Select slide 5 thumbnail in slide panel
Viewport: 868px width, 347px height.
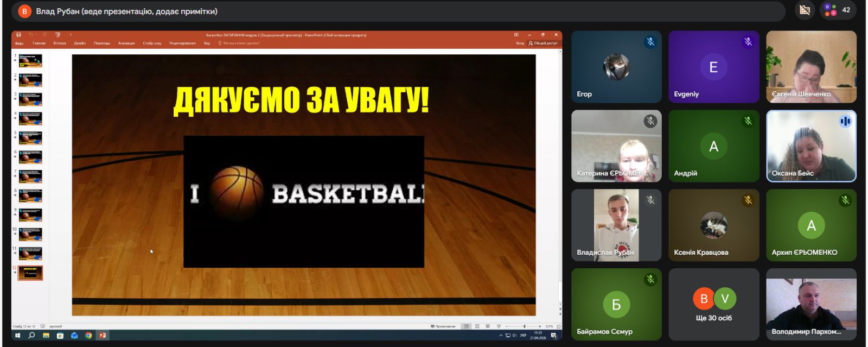[x=30, y=137]
